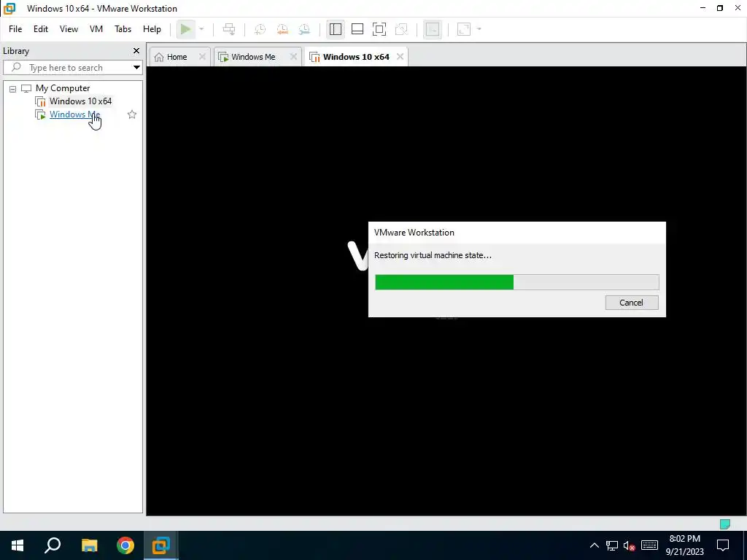Select Windows 10 x64 in Library tree

point(80,101)
